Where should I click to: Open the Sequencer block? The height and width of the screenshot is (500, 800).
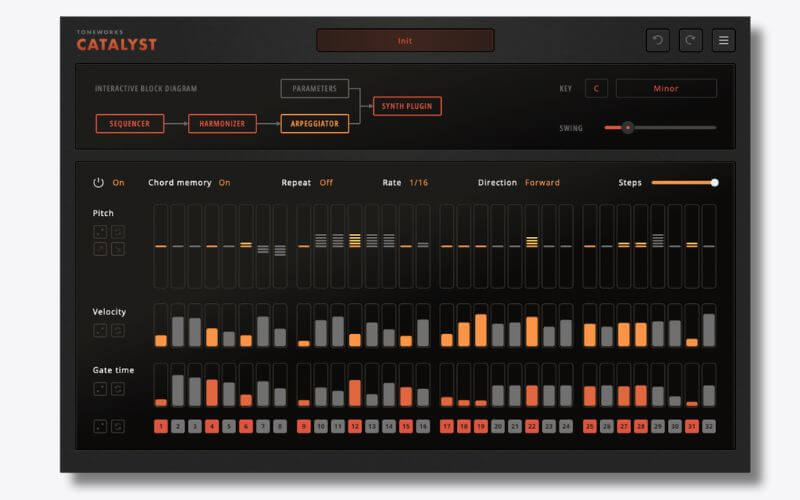(130, 123)
